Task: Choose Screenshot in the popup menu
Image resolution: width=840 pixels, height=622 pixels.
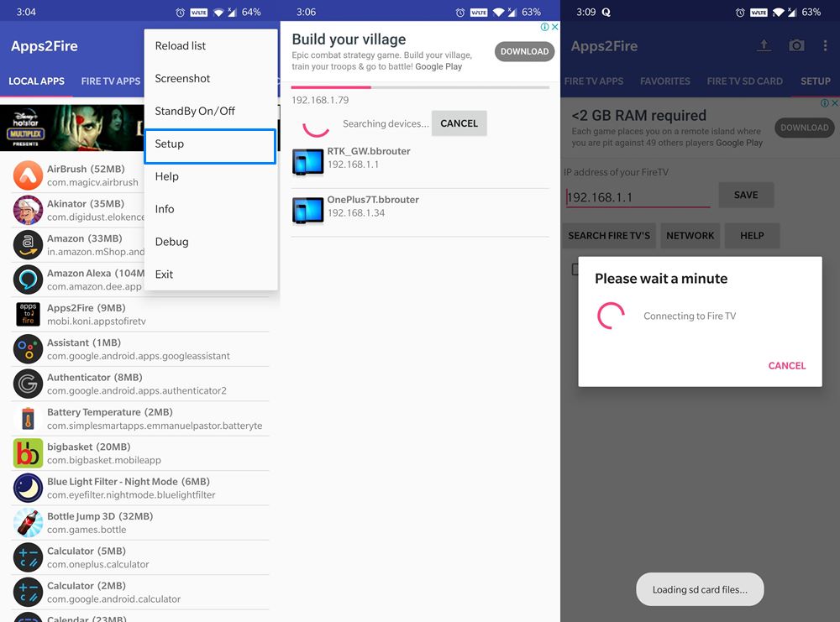Action: (211, 79)
